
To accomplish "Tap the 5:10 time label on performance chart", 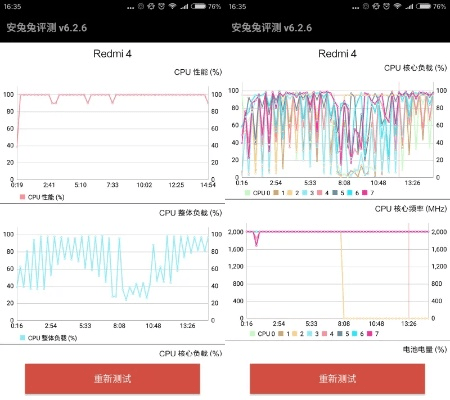I will click(80, 185).
